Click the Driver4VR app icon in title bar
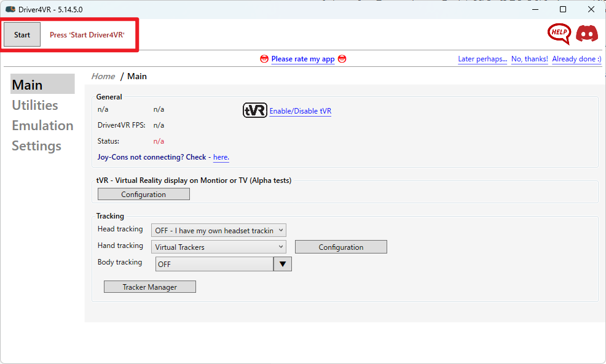Viewport: 606px width, 364px height. pyautogui.click(x=10, y=9)
